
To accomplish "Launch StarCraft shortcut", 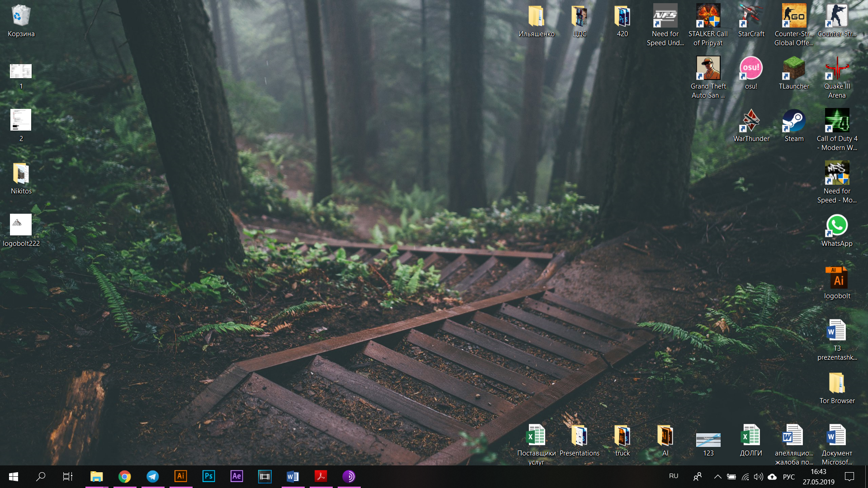I will [x=751, y=21].
